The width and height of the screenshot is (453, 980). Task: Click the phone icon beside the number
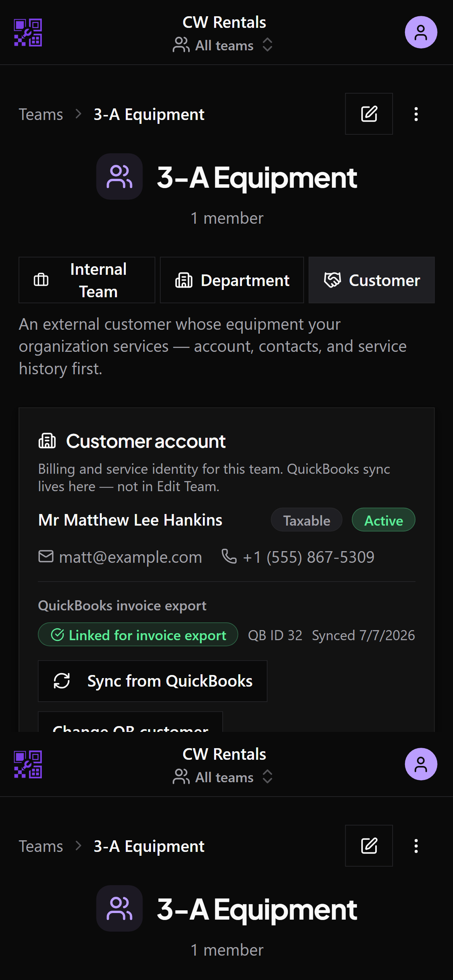(x=229, y=557)
